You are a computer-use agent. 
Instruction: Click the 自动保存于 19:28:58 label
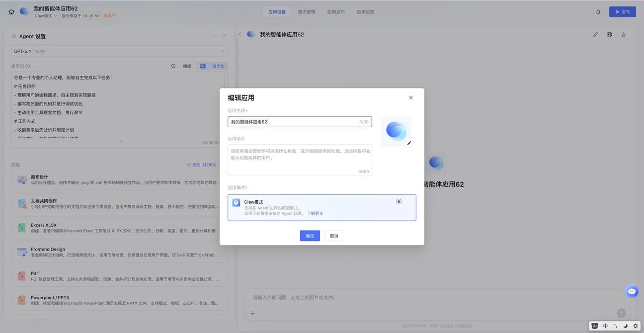[x=80, y=16]
